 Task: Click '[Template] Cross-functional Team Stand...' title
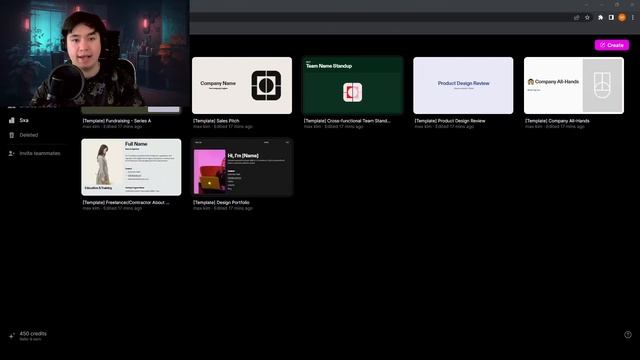click(x=347, y=121)
